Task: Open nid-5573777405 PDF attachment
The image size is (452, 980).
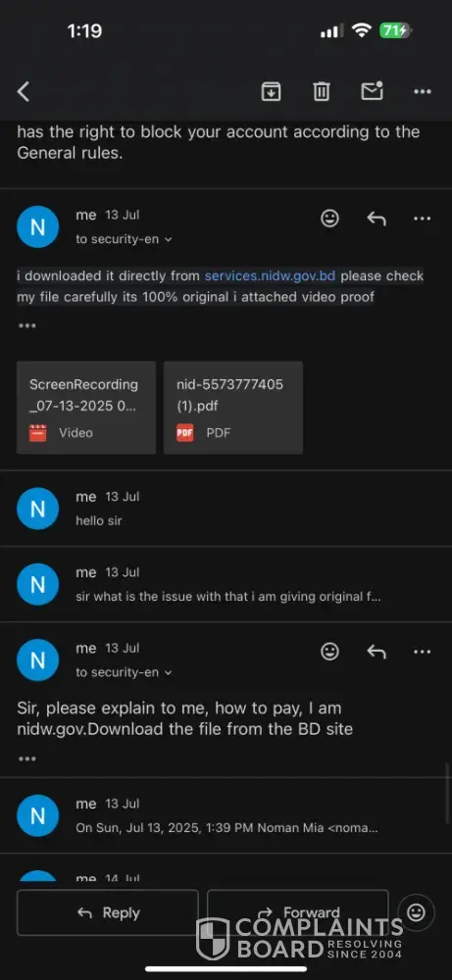Action: click(x=233, y=408)
